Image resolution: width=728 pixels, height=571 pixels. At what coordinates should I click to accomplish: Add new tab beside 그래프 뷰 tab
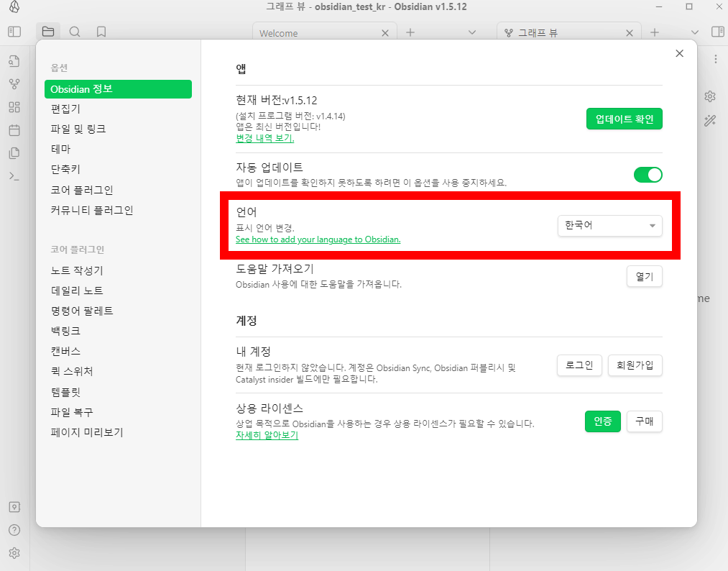point(654,32)
